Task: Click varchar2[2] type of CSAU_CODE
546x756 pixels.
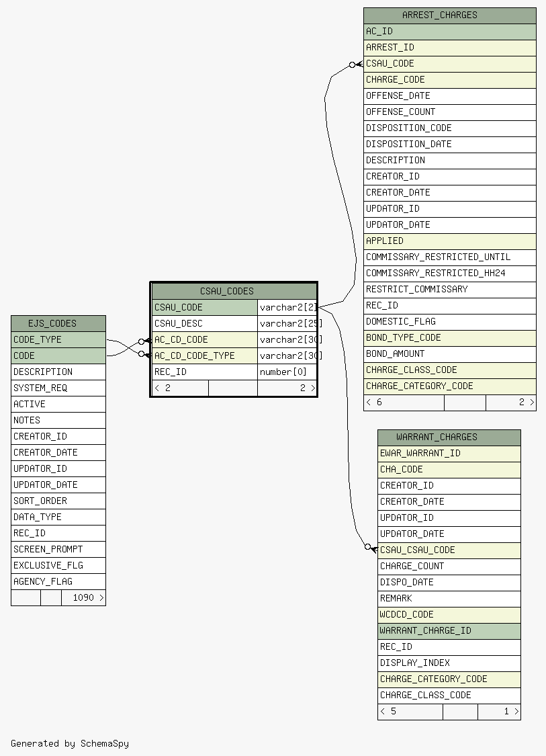Action: point(287,308)
